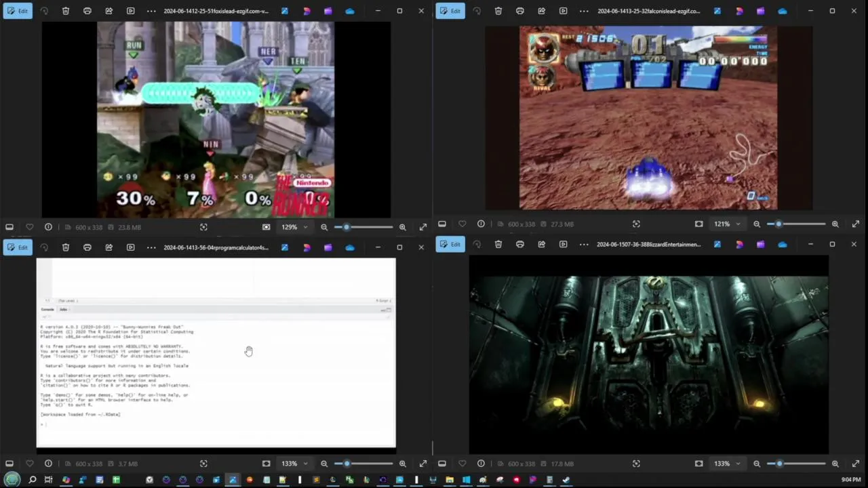Rotate the image in the BlizzardEntertainment window
Viewport: 868px width, 488px height.
tap(477, 244)
